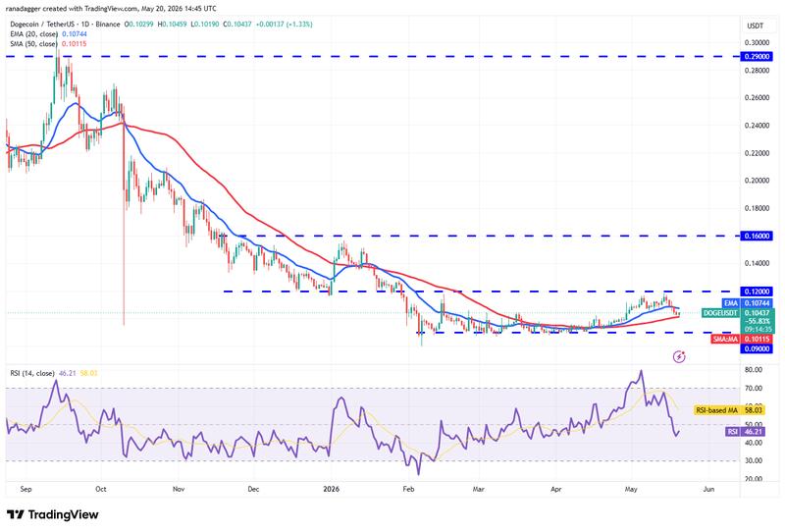Click the open value O0.10299
This screenshot has width=785, height=532.
pos(139,24)
